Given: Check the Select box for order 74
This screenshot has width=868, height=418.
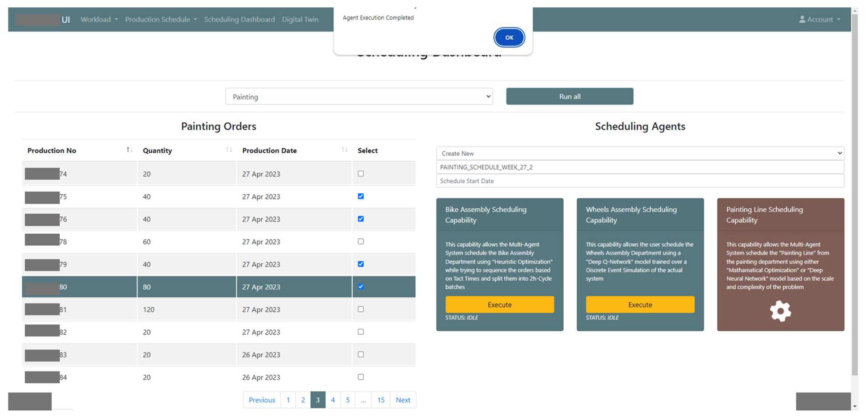Looking at the screenshot, I should click(360, 174).
